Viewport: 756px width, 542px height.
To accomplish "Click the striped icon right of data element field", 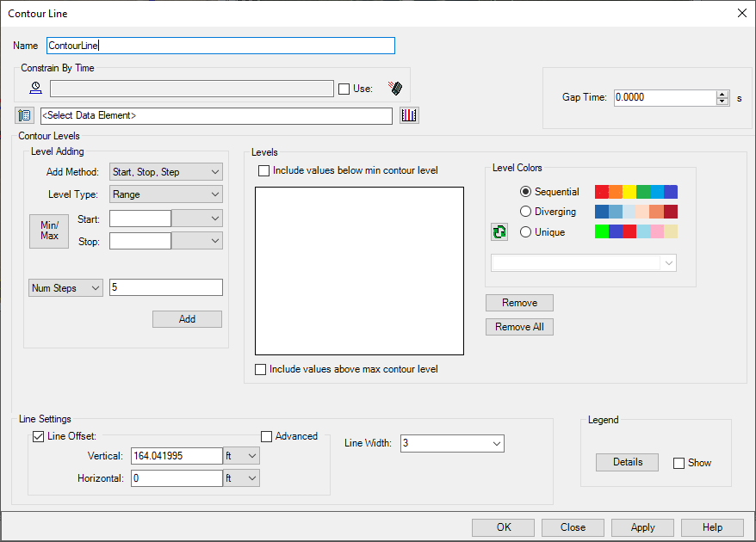I will click(409, 115).
